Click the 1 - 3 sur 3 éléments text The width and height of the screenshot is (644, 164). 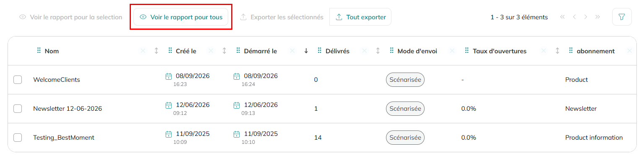tap(519, 17)
